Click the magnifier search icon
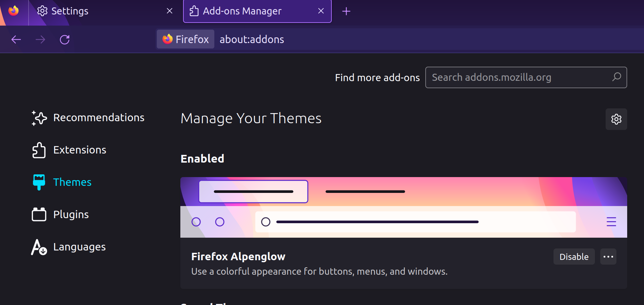The height and width of the screenshot is (305, 644). point(616,77)
